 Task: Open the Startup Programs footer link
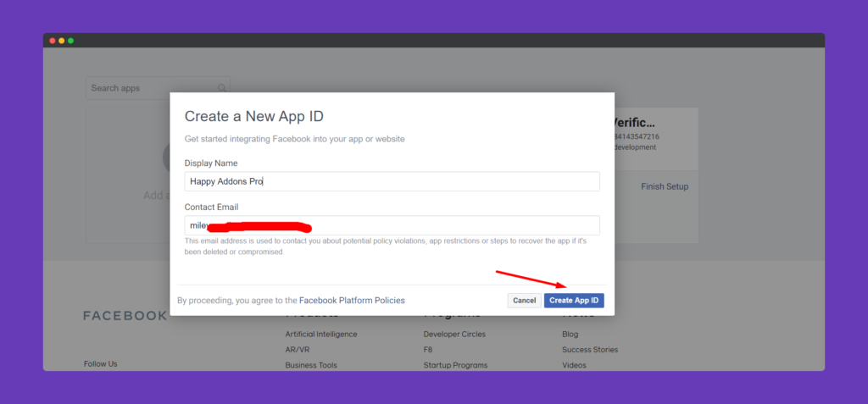point(455,365)
